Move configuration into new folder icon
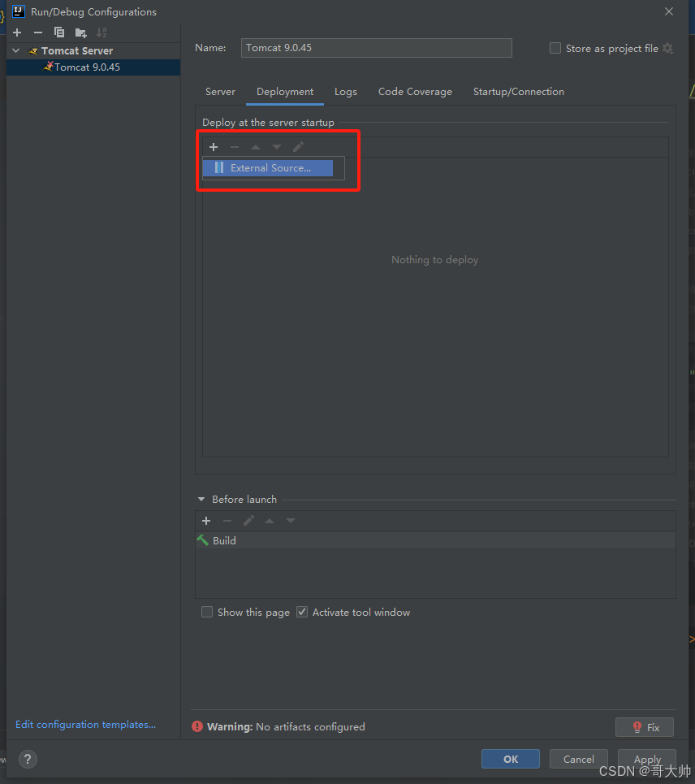 click(x=80, y=33)
